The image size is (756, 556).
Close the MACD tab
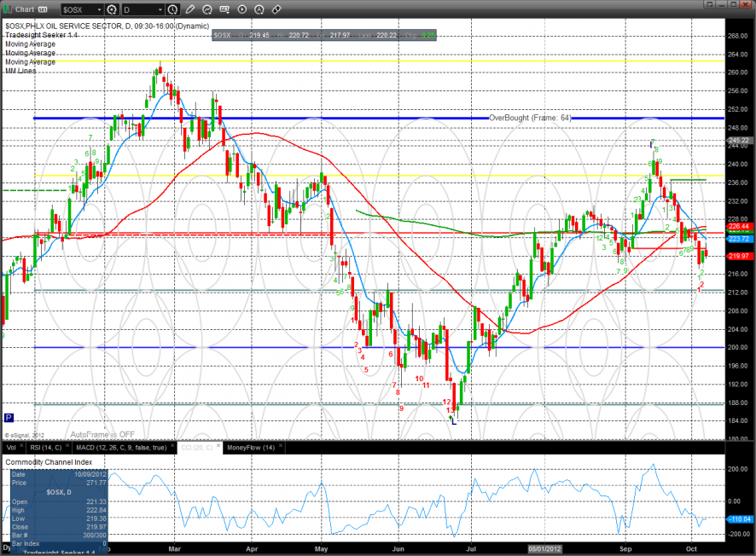click(x=172, y=446)
